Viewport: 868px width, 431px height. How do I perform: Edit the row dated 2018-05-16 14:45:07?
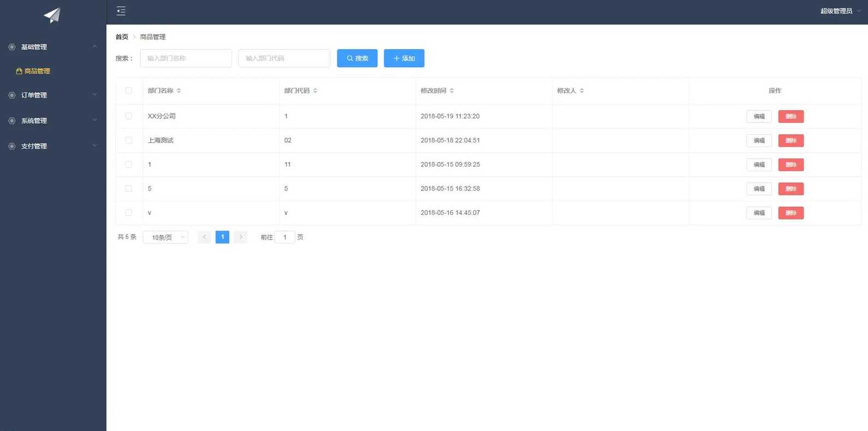[x=759, y=213]
